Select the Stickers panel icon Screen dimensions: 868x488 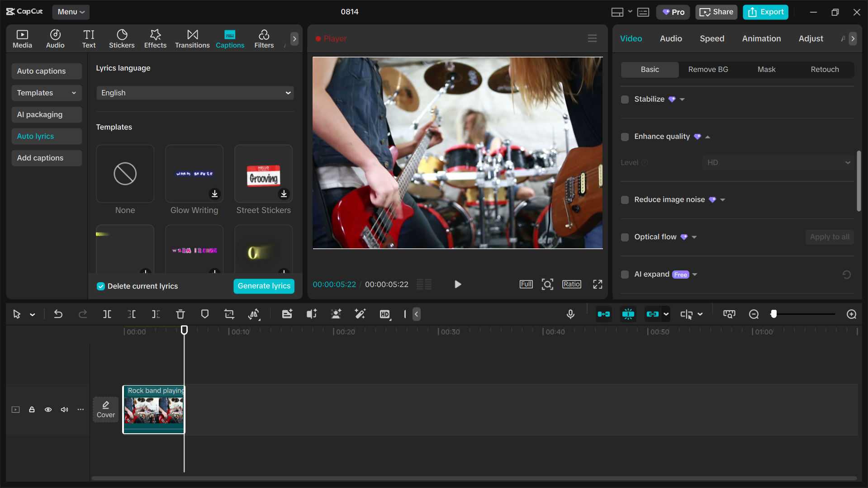(x=121, y=38)
